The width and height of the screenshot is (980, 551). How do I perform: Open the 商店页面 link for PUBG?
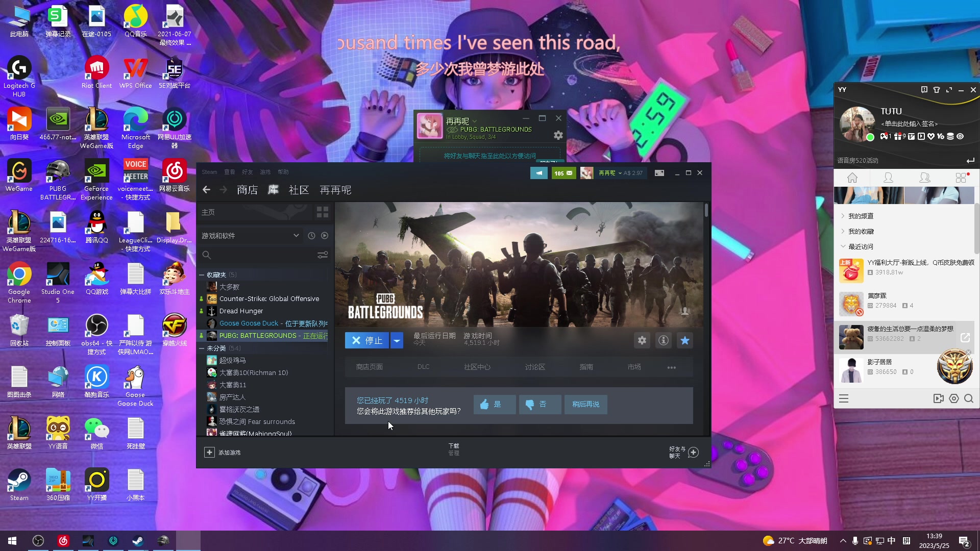pyautogui.click(x=370, y=367)
